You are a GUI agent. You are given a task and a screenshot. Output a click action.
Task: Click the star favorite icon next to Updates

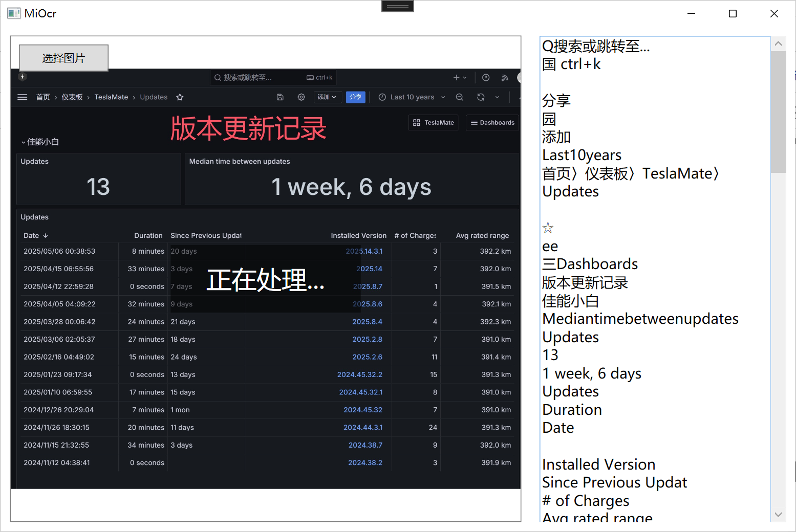180,97
